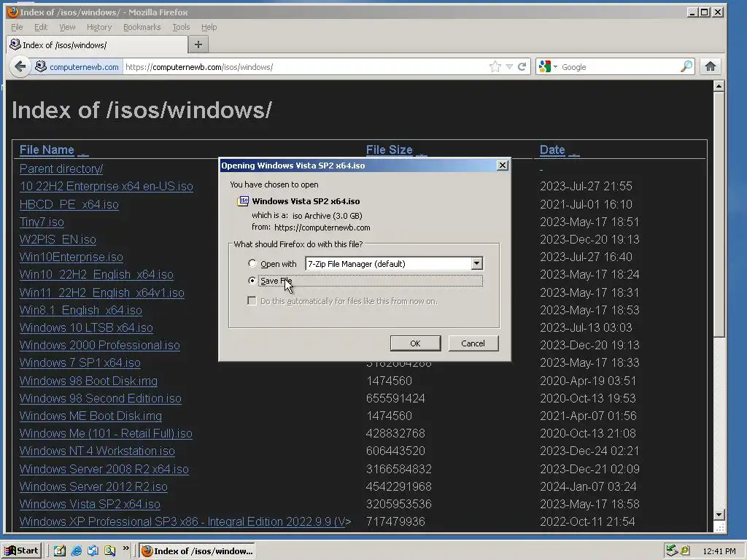
Task: Click the Firefox taskbar window button
Action: point(197,551)
